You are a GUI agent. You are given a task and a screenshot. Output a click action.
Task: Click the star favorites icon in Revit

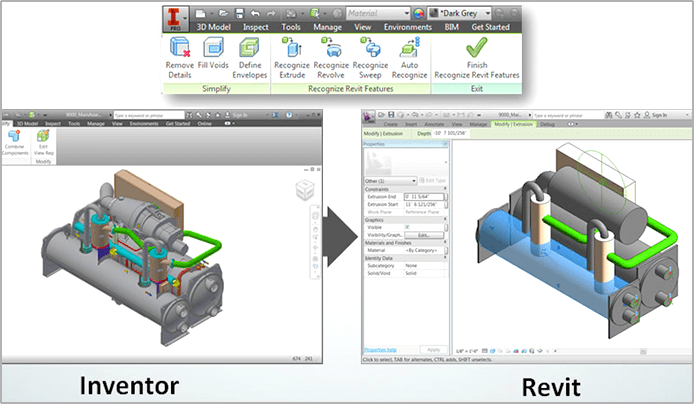(x=637, y=115)
